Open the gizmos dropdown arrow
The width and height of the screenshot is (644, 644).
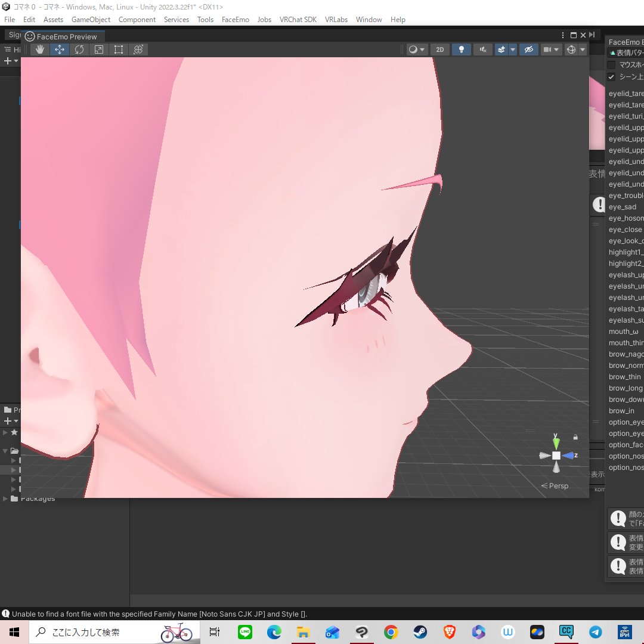point(583,49)
